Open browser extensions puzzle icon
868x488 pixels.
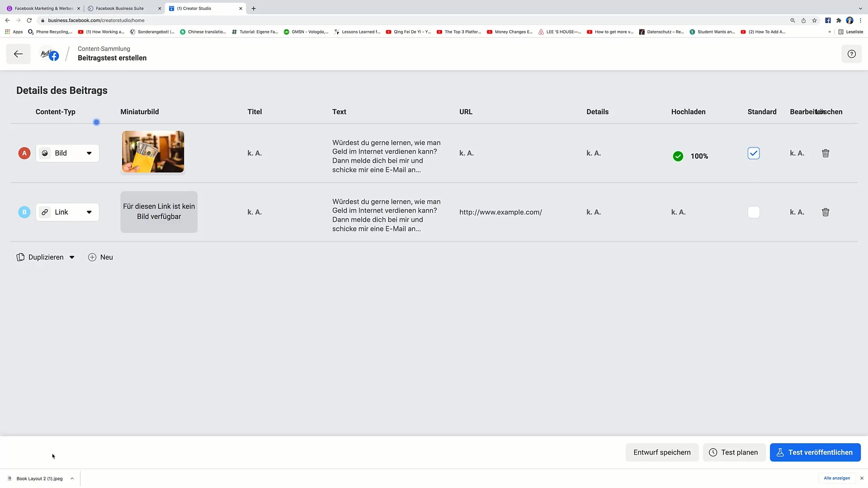[839, 20]
